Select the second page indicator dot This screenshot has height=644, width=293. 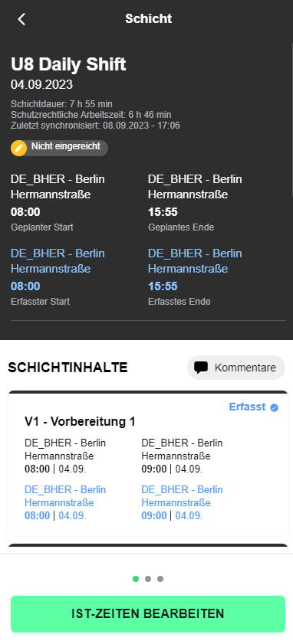click(x=148, y=579)
